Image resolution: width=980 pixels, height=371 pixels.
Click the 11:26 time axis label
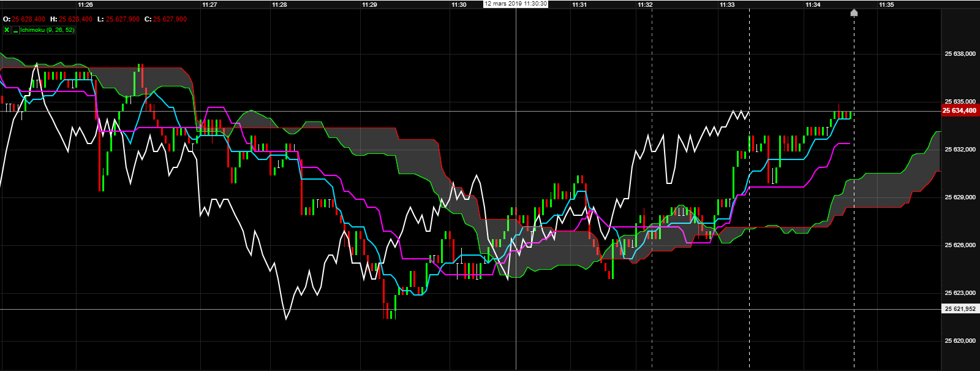click(86, 4)
